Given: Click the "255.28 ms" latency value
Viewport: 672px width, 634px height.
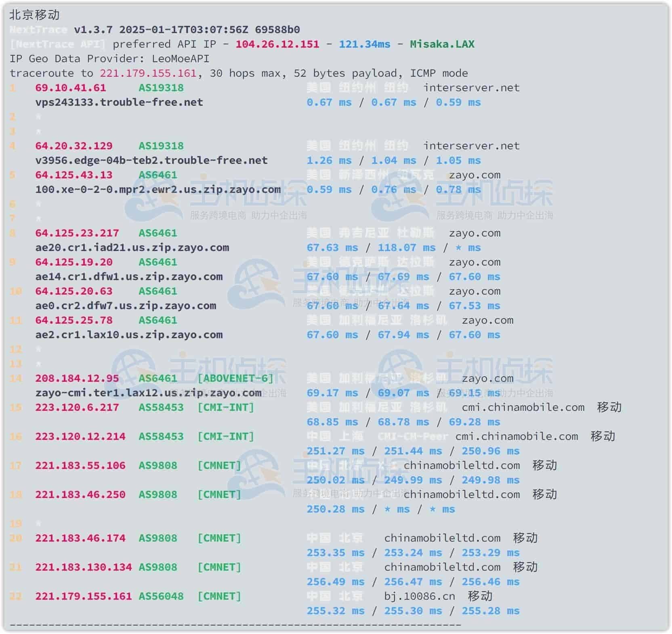Looking at the screenshot, I should coord(491,611).
